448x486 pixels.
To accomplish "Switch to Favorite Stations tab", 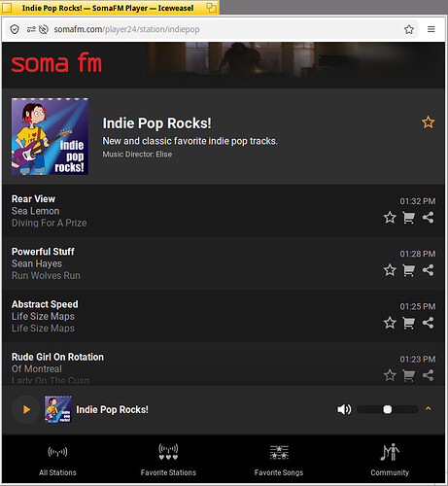I will pyautogui.click(x=168, y=459).
